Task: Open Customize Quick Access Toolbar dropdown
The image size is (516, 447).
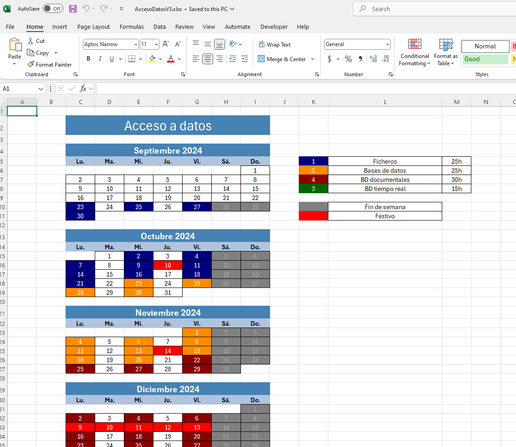Action: (x=121, y=9)
